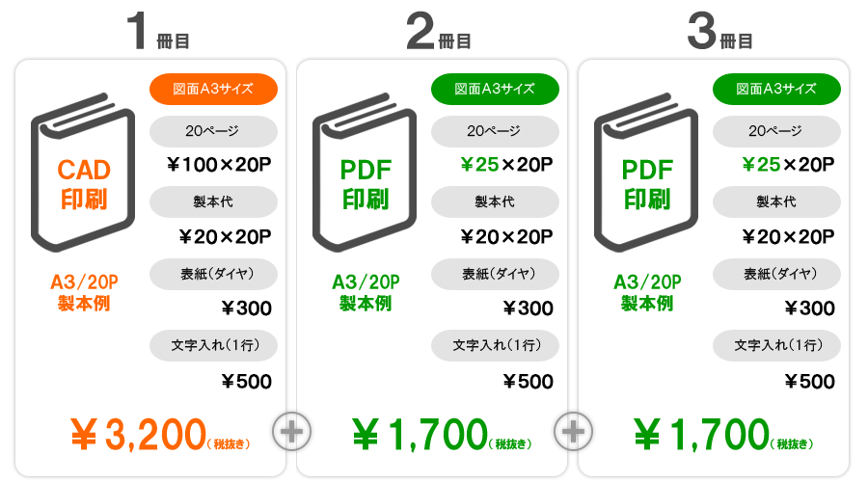Image resolution: width=868 pixels, height=482 pixels.
Task: Click the orange A3/20P 製本例 caption
Action: click(84, 293)
